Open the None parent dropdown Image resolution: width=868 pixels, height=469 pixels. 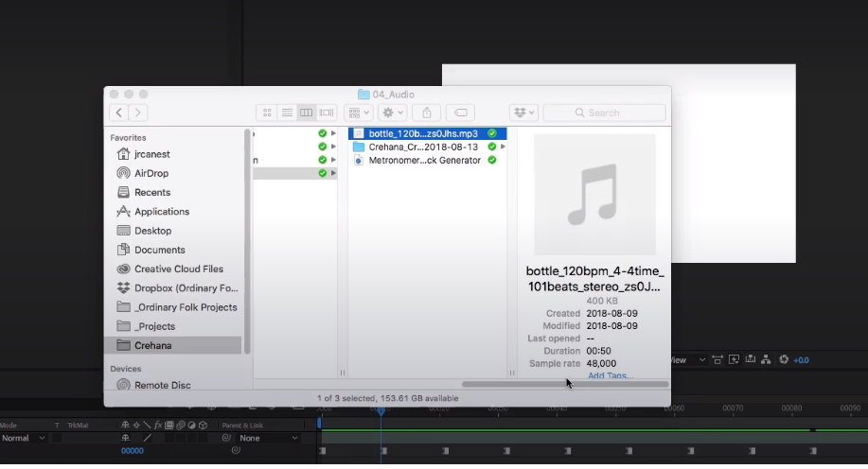[x=268, y=438]
